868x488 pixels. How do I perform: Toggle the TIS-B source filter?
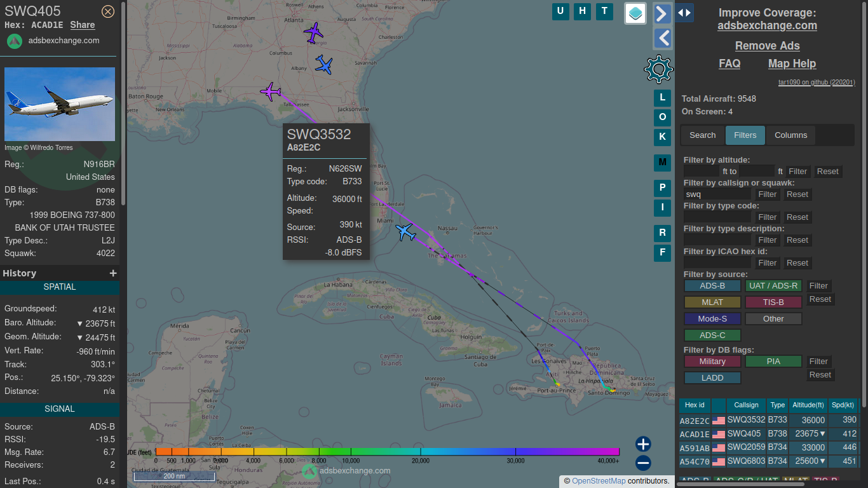click(773, 302)
